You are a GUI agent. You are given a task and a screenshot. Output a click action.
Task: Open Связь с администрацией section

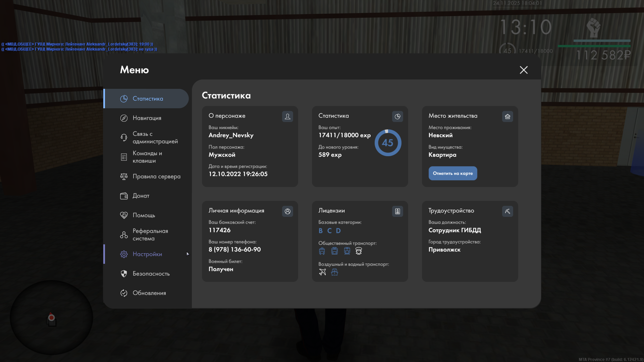pyautogui.click(x=155, y=137)
